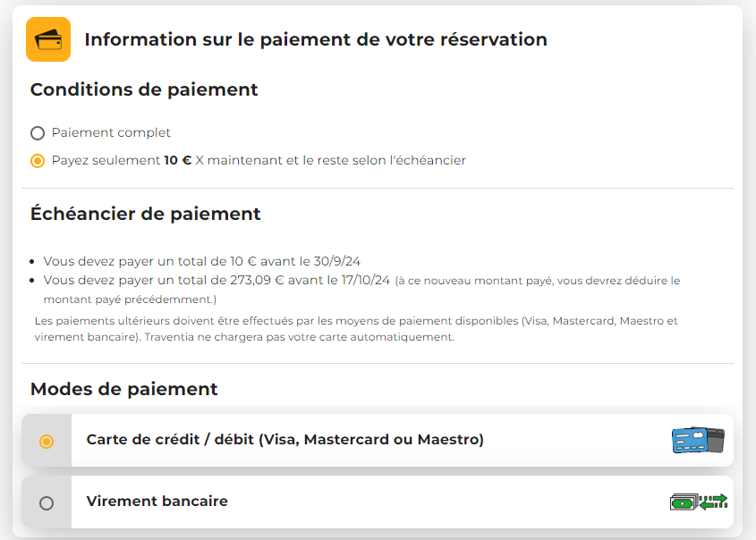Choose the "Virement bancaire" radio button
The image size is (756, 540).
(47, 502)
